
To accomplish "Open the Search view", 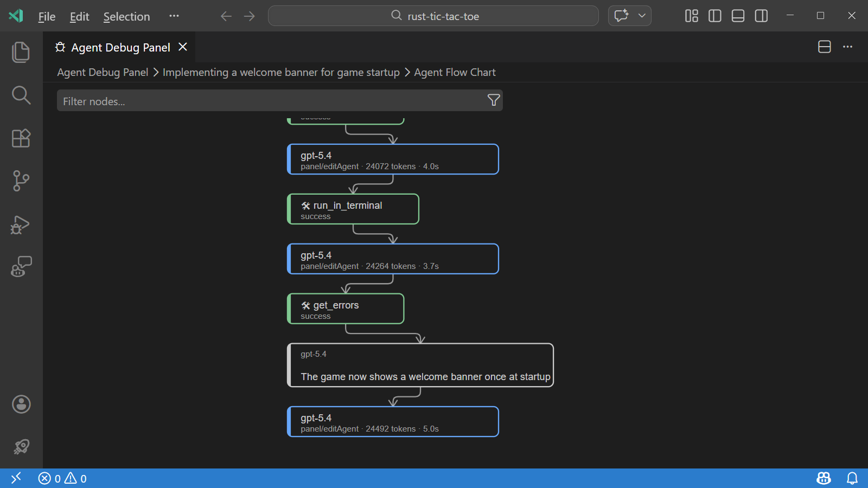I will tap(21, 95).
